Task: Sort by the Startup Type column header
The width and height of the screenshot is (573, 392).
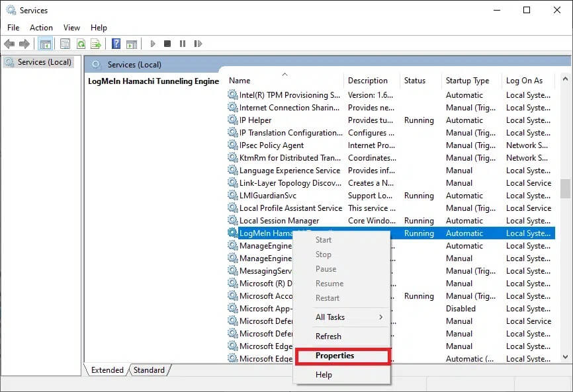Action: pos(467,81)
